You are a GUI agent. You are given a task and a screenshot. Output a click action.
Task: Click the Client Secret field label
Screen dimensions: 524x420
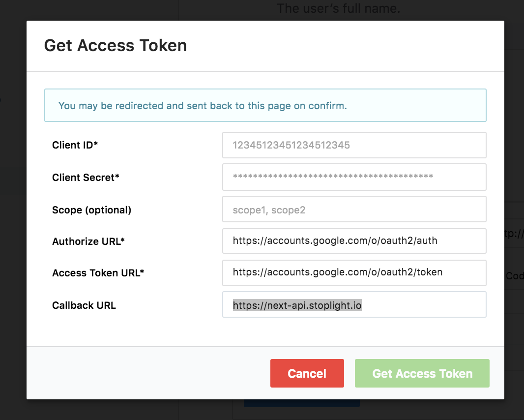[86, 177]
